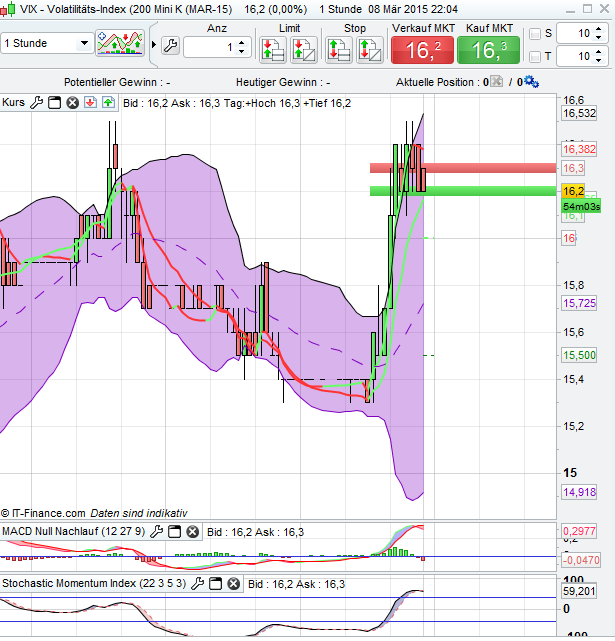
Task: Decrease T value with down arrow
Action: (599, 60)
